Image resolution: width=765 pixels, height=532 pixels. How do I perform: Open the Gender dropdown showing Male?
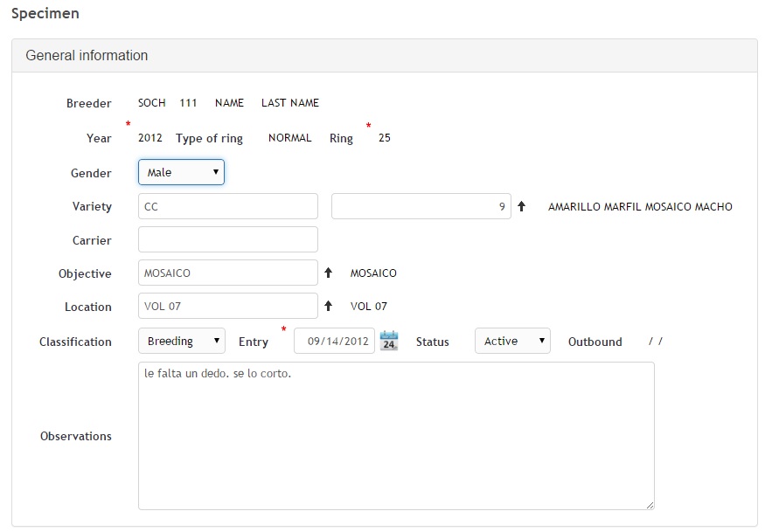click(x=181, y=172)
